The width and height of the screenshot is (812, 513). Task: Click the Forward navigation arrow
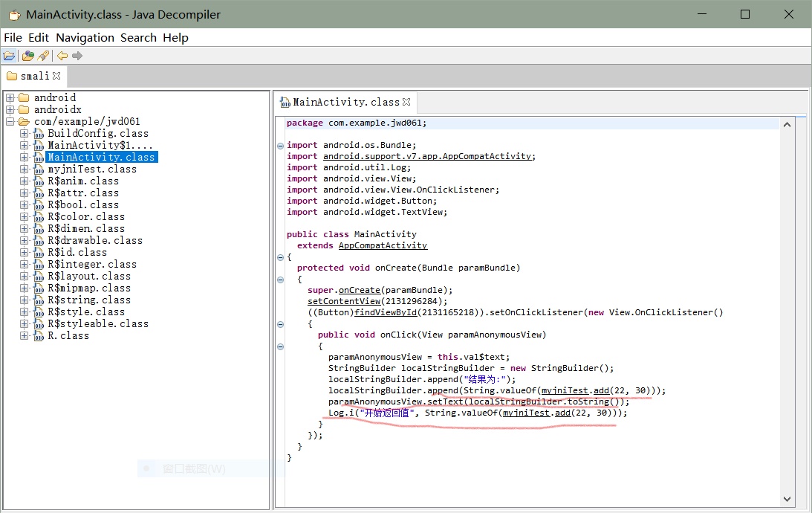coord(77,56)
